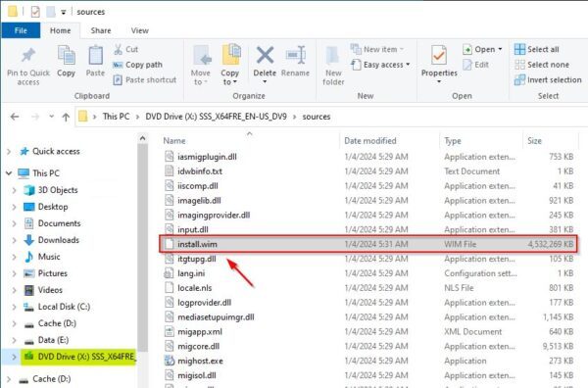
Task: Click DVD Drive (X:) breadcrumb in address bar
Action: (216, 117)
